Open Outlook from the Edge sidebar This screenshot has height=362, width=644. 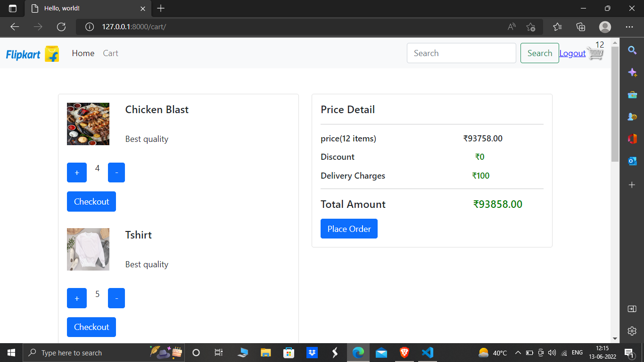pos(632,161)
